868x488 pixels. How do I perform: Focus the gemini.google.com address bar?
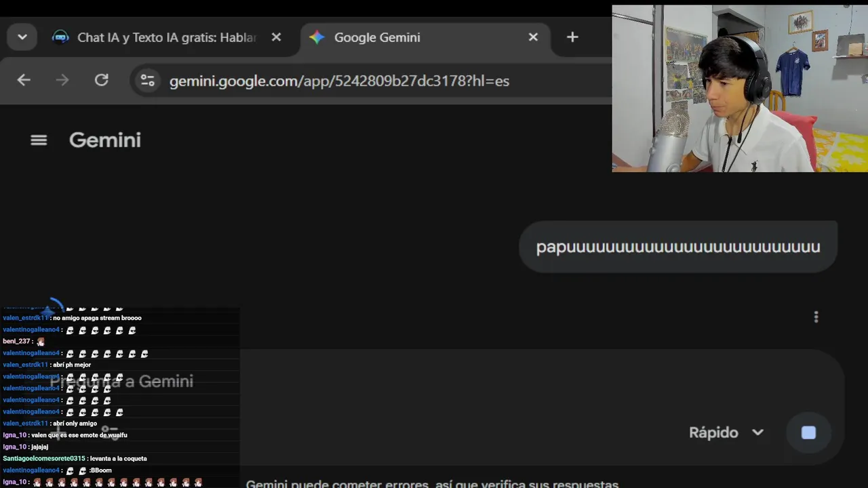(339, 81)
